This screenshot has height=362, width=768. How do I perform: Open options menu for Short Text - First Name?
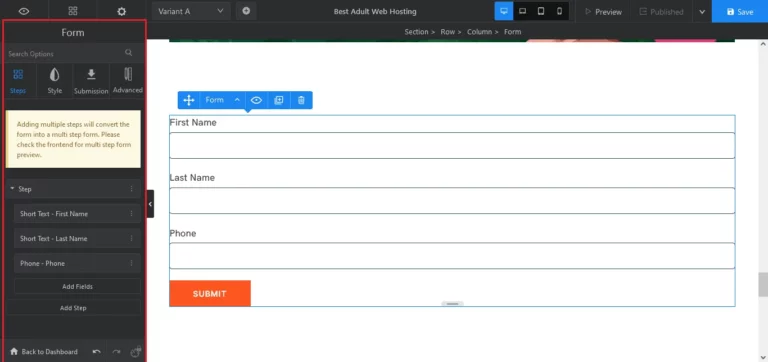131,214
